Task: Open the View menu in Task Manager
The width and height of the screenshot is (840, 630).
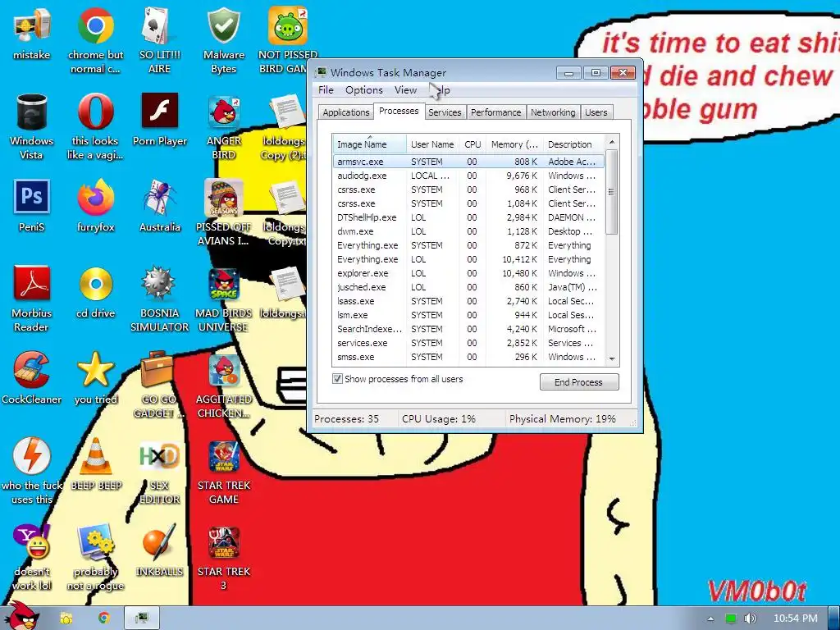Action: click(x=405, y=90)
